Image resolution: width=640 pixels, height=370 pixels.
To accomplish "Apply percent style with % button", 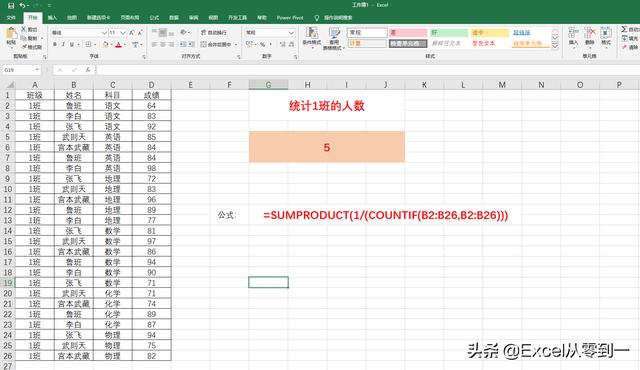I will 262,44.
